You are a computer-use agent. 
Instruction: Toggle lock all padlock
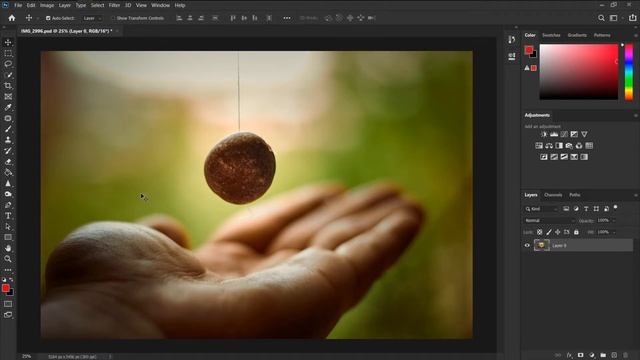pos(576,232)
